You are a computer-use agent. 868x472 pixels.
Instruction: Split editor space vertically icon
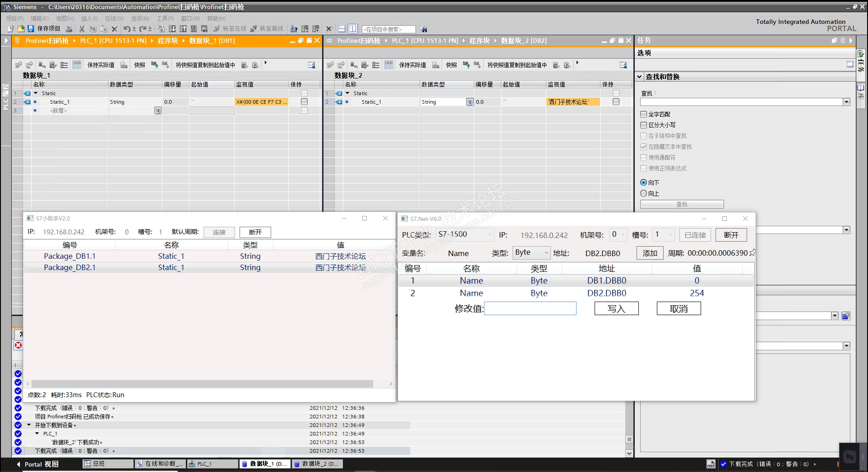pos(352,29)
